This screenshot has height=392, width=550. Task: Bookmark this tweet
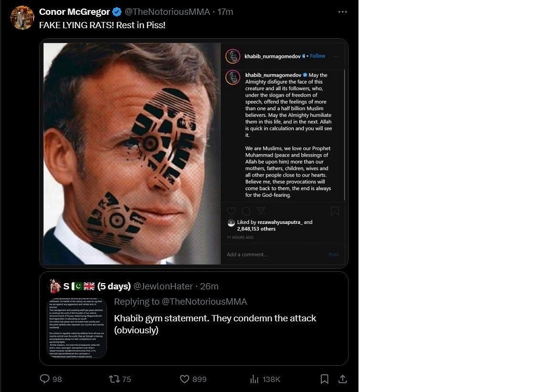[x=324, y=379]
